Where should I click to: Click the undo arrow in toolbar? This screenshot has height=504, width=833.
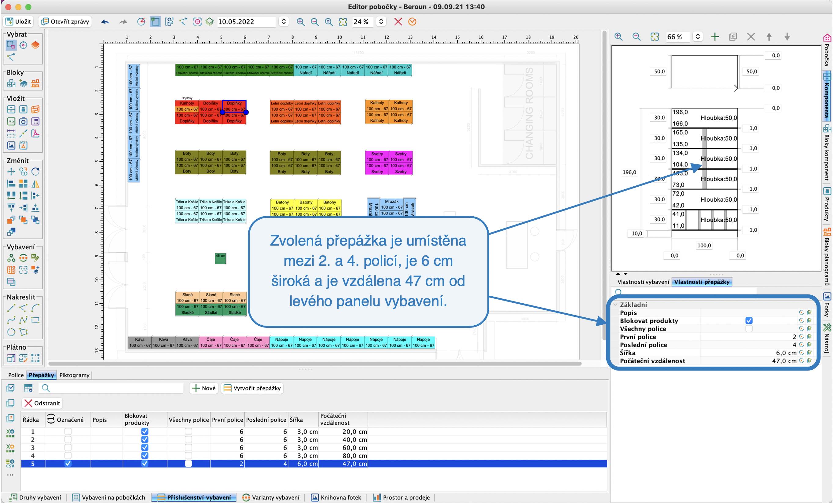click(105, 22)
